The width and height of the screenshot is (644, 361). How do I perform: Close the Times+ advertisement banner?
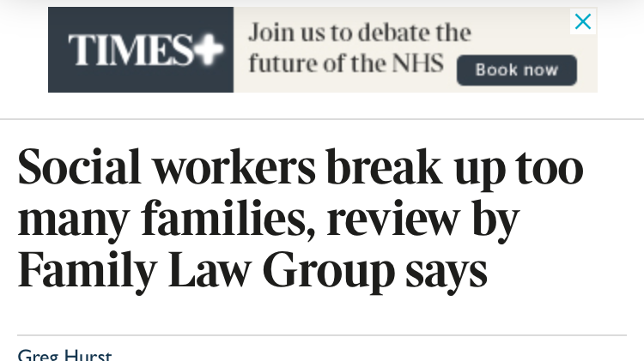pos(582,21)
